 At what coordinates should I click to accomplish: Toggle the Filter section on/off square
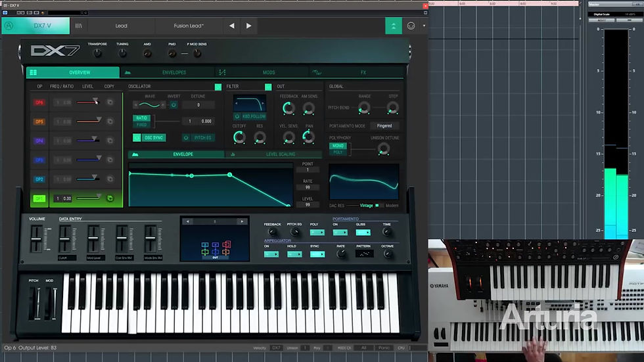pyautogui.click(x=268, y=87)
